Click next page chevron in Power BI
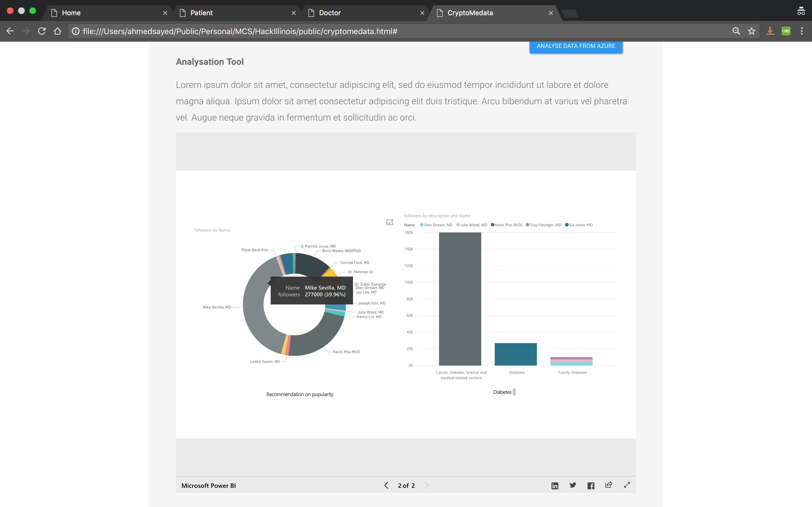 (427, 486)
